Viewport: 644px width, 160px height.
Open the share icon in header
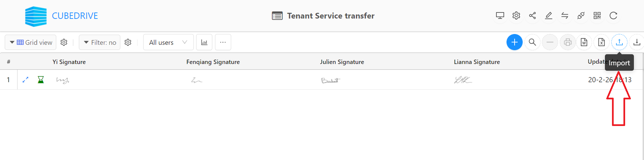coord(532,15)
